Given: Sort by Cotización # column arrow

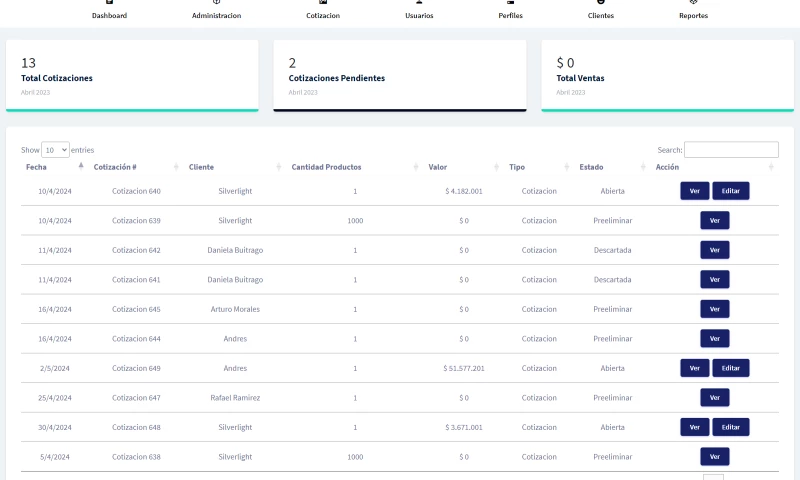Looking at the screenshot, I should tap(177, 167).
